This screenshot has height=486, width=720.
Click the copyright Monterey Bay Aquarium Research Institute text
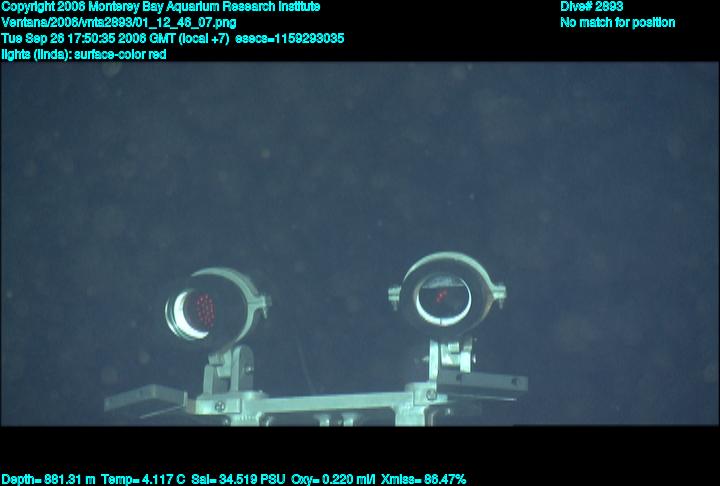(x=161, y=7)
